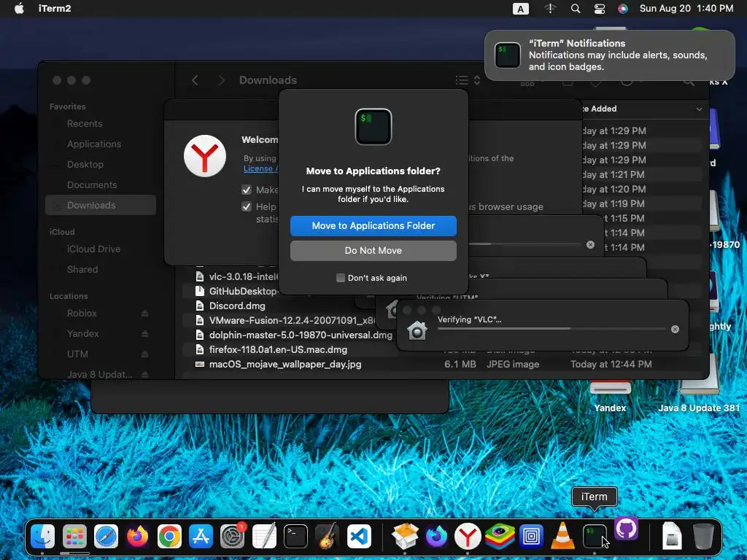Select Downloads in Finder sidebar
This screenshot has width=747, height=560.
point(100,205)
